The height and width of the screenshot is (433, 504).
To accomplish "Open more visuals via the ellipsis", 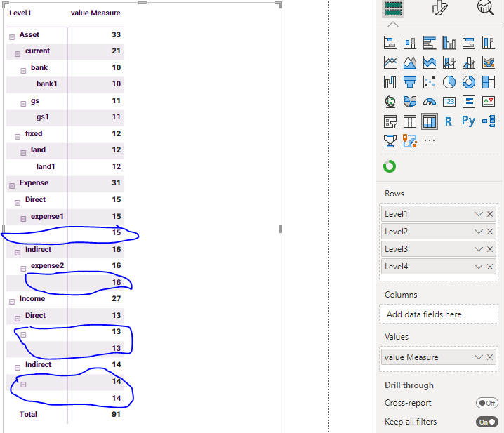I will 429,140.
